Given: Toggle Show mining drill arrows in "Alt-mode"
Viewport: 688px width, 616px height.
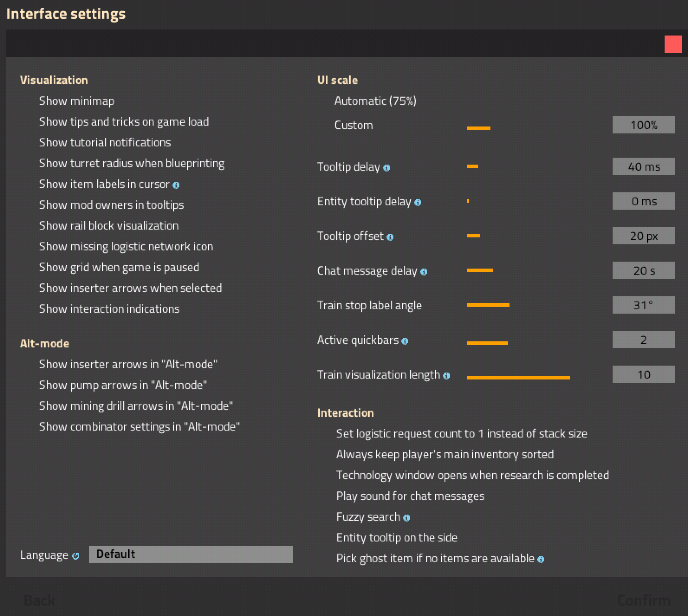Looking at the screenshot, I should (136, 406).
